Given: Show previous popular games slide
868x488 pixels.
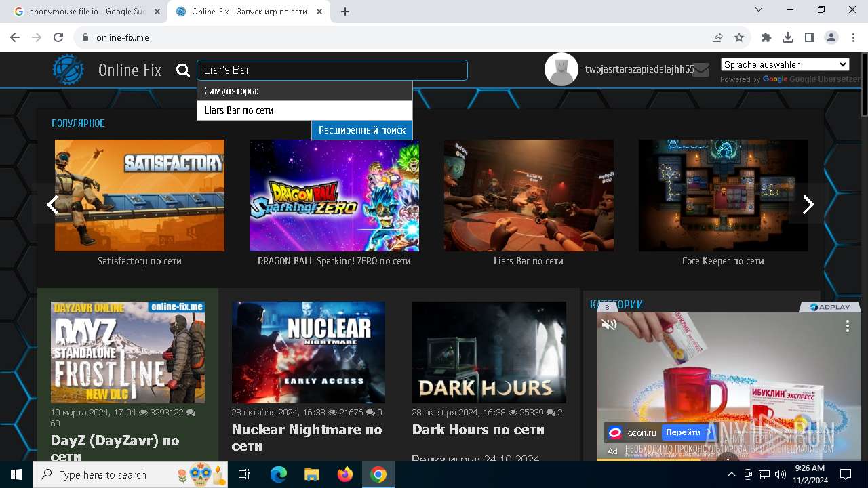Looking at the screenshot, I should [x=52, y=204].
